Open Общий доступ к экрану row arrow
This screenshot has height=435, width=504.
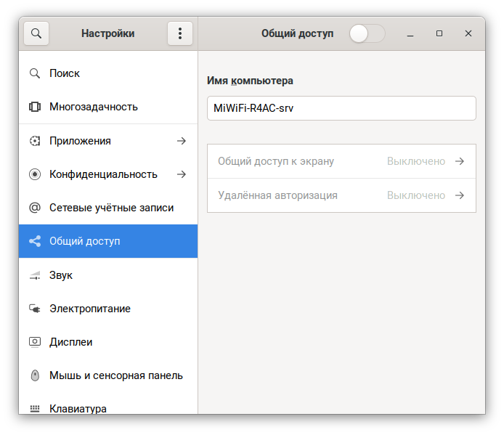tap(459, 161)
